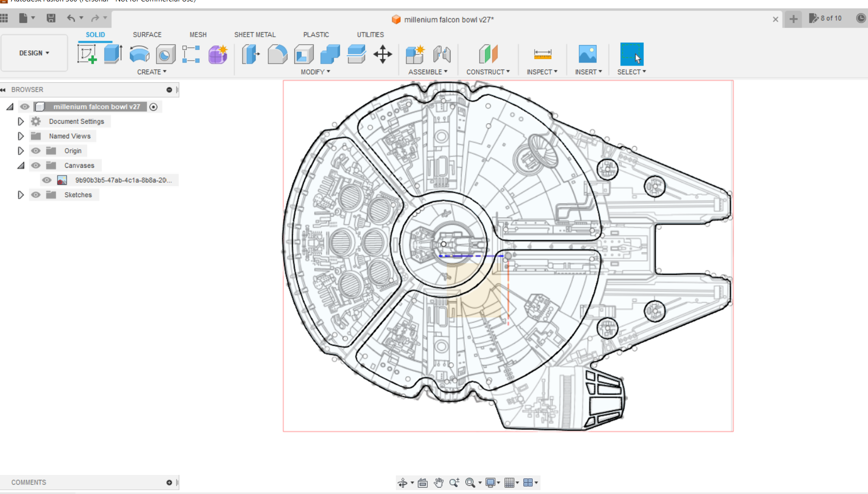The height and width of the screenshot is (494, 868).
Task: Switch to the UTILITIES tab
Action: [370, 35]
